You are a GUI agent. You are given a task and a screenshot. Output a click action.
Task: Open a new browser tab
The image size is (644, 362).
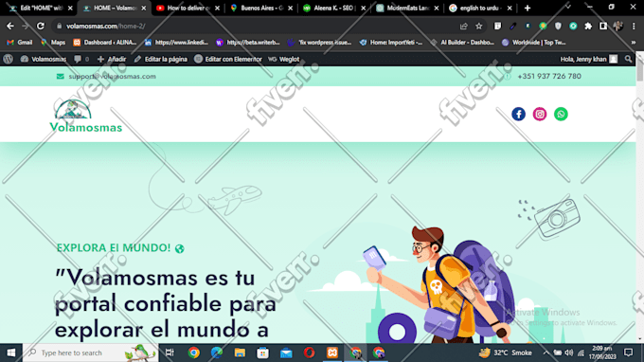528,8
